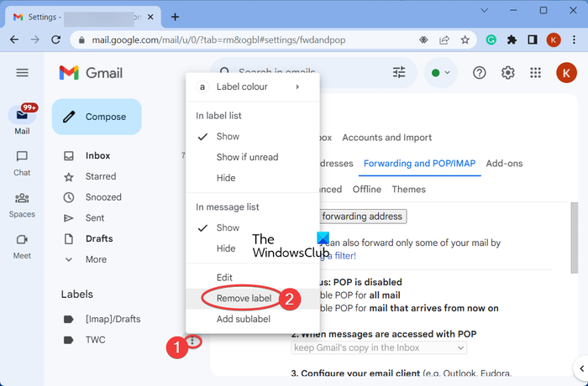Open the Help question mark icon

tap(480, 73)
